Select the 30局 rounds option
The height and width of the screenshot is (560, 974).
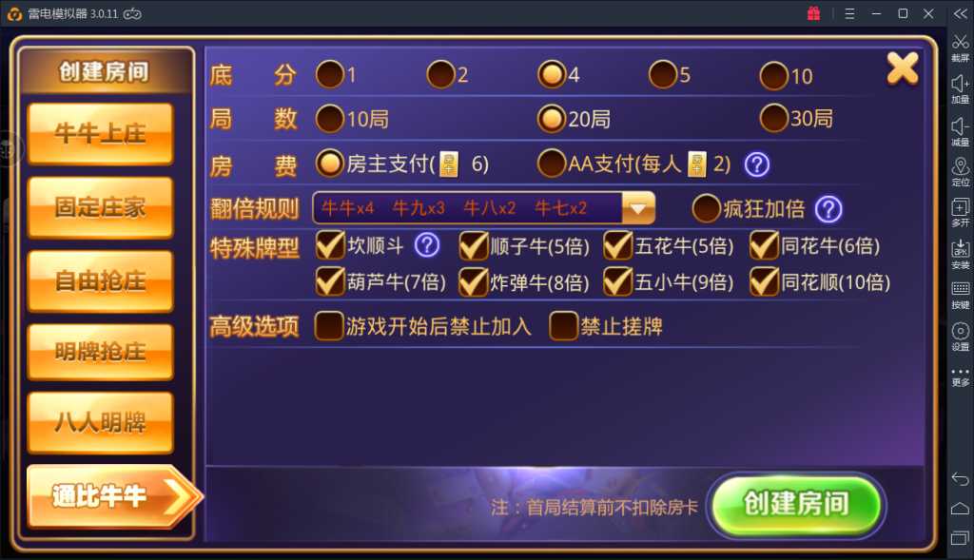(x=774, y=118)
